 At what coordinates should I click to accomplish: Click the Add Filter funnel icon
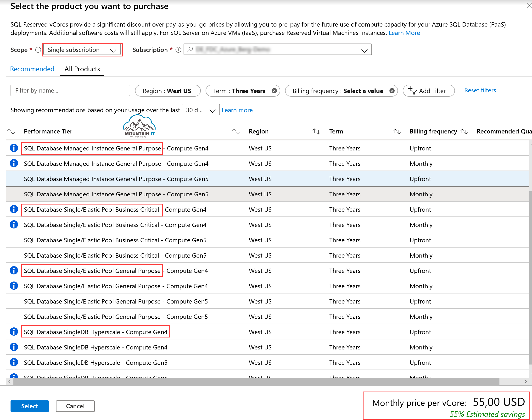[x=413, y=91]
